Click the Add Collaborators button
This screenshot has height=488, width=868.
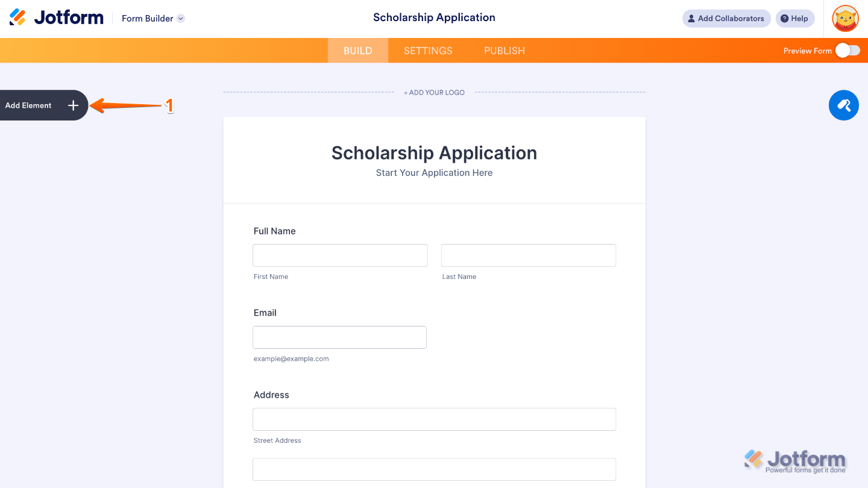click(726, 18)
